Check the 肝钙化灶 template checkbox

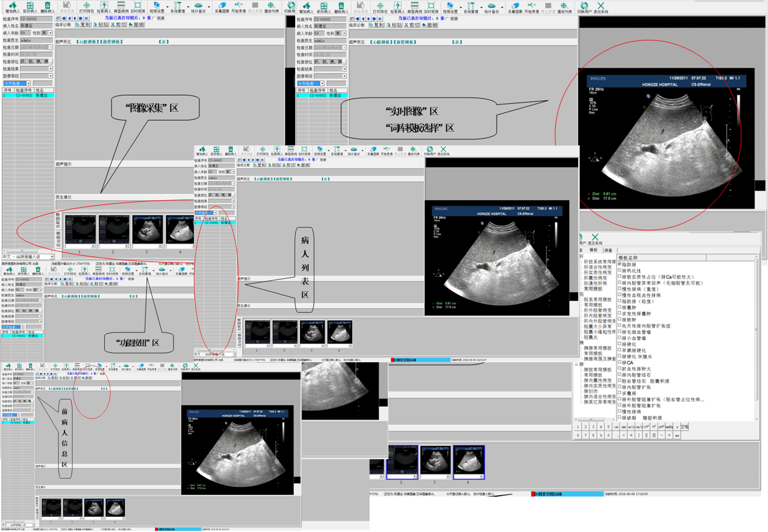(x=620, y=270)
